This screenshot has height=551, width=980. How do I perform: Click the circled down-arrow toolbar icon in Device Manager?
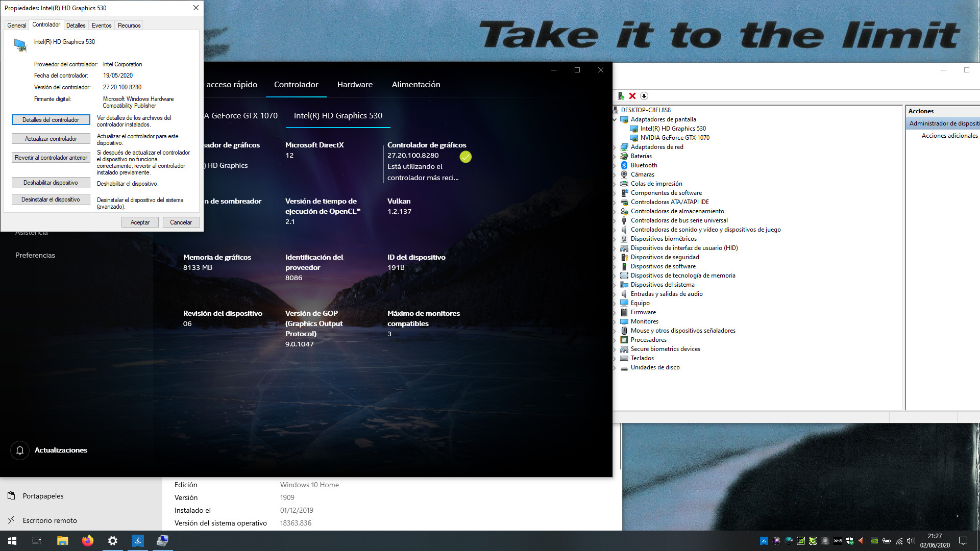coord(644,96)
